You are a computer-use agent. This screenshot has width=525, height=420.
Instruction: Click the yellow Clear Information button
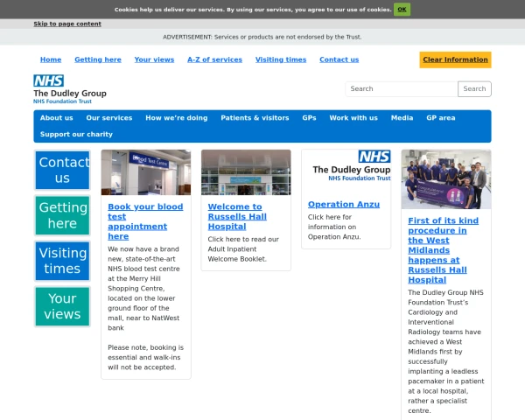pyautogui.click(x=455, y=59)
